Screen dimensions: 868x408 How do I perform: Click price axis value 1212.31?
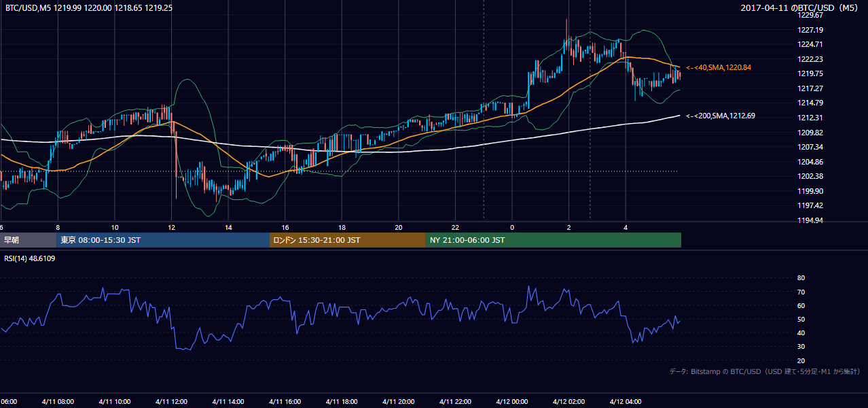point(811,118)
